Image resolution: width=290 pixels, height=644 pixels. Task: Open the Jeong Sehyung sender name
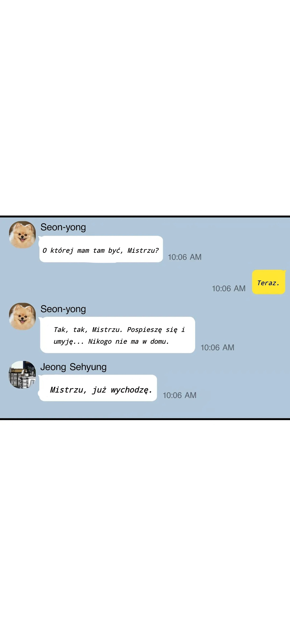click(x=73, y=367)
